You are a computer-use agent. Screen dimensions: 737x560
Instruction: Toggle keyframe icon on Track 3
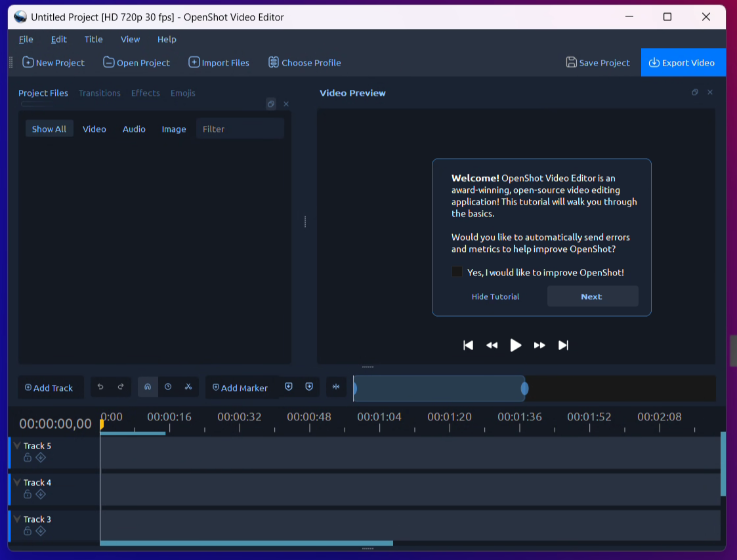pyautogui.click(x=41, y=531)
